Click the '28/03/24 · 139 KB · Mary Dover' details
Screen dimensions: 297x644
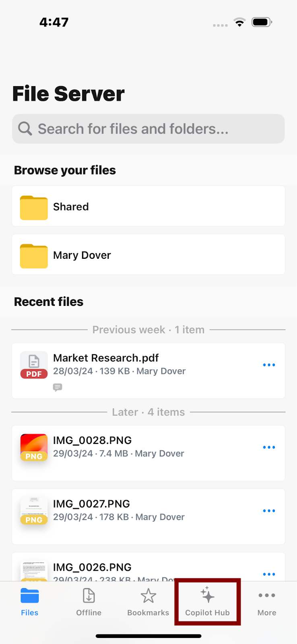120,371
